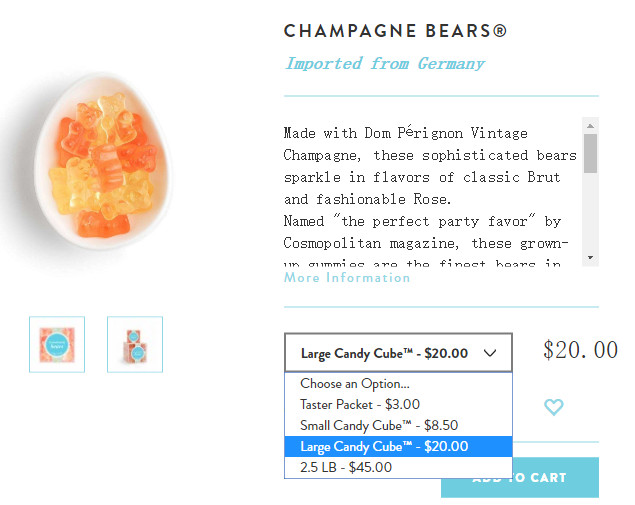Select highlighted Large Candy Cube list option

click(384, 446)
